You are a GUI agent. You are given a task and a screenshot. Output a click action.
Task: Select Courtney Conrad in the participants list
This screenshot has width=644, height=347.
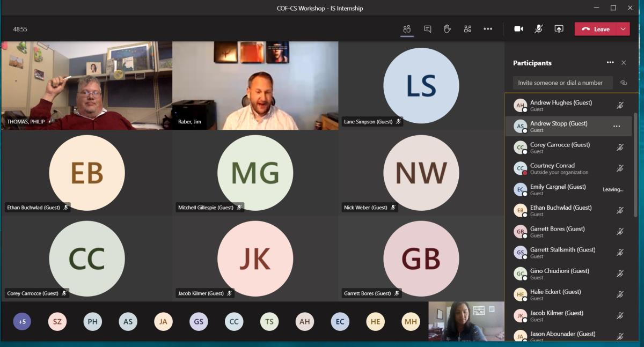click(x=552, y=168)
